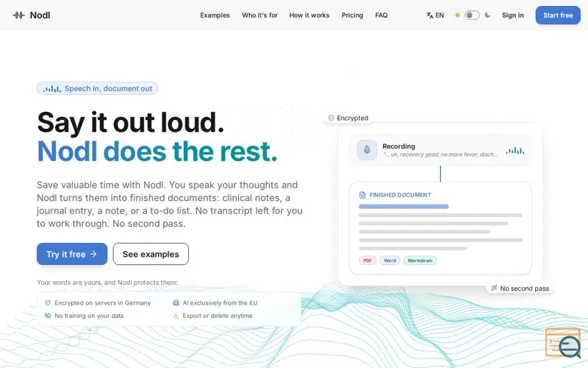Select the Word format tag

pos(390,261)
